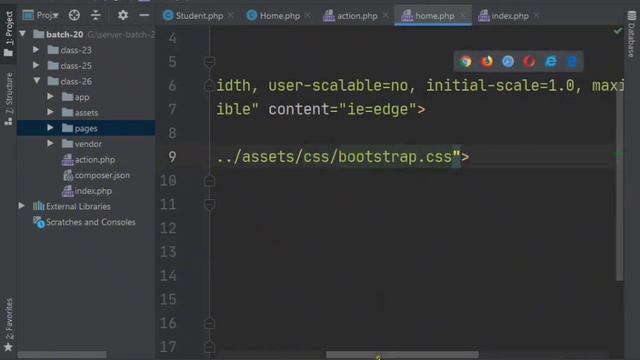The image size is (640, 360).
Task: Close the Student.php tab
Action: click(x=231, y=16)
